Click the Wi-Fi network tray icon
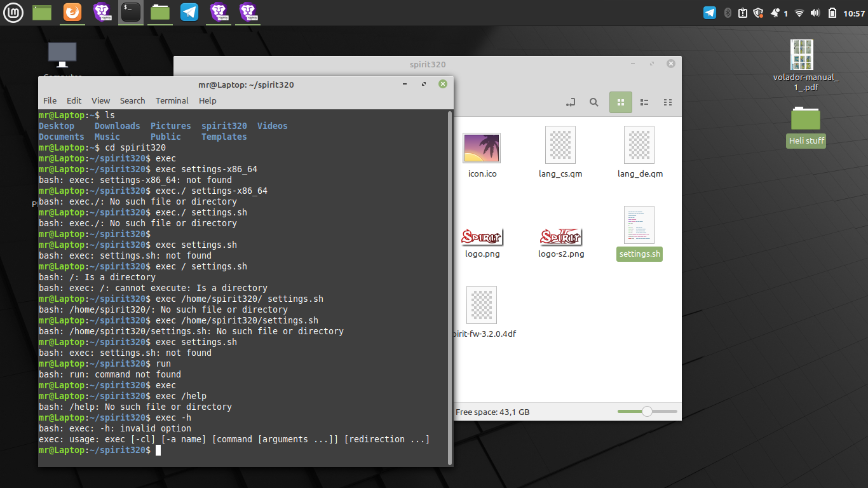The height and width of the screenshot is (488, 868). click(799, 13)
